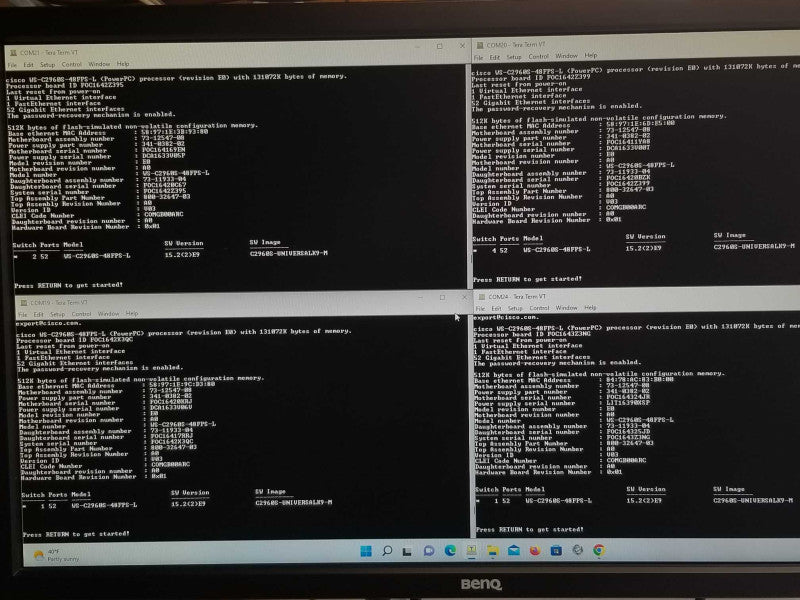This screenshot has width=800, height=600.
Task: Click the COM24 - Tera Term VT title text
Action: click(517, 296)
